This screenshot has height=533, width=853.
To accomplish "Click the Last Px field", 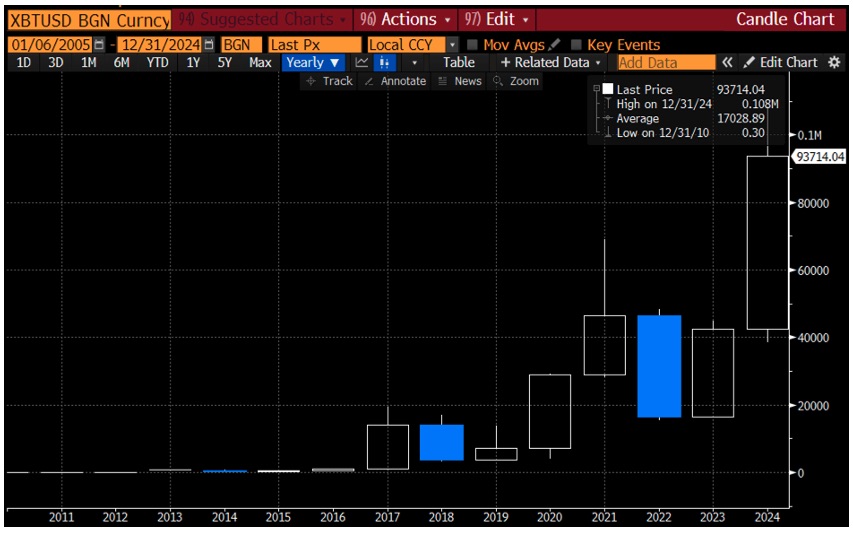I will (314, 45).
